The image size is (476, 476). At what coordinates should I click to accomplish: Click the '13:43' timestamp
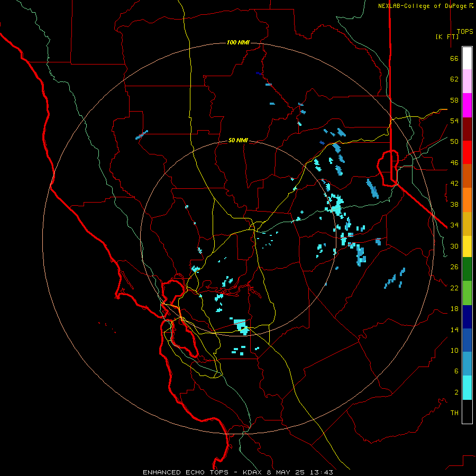(x=321, y=472)
